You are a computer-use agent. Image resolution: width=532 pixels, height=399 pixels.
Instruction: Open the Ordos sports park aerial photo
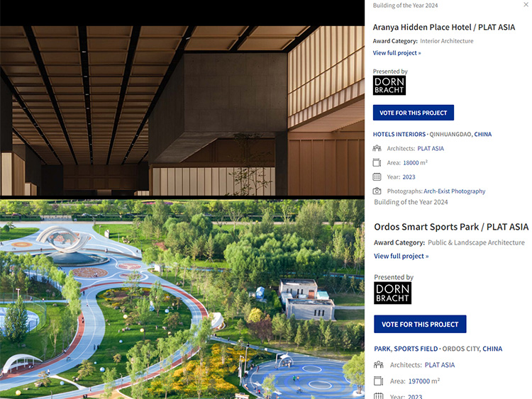click(x=182, y=299)
